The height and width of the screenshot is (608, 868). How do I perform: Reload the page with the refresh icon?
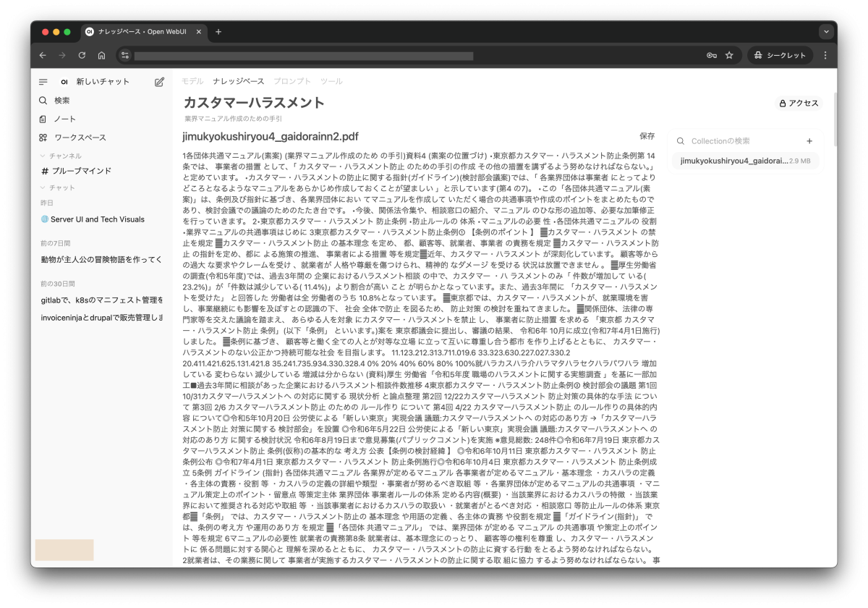tap(82, 55)
